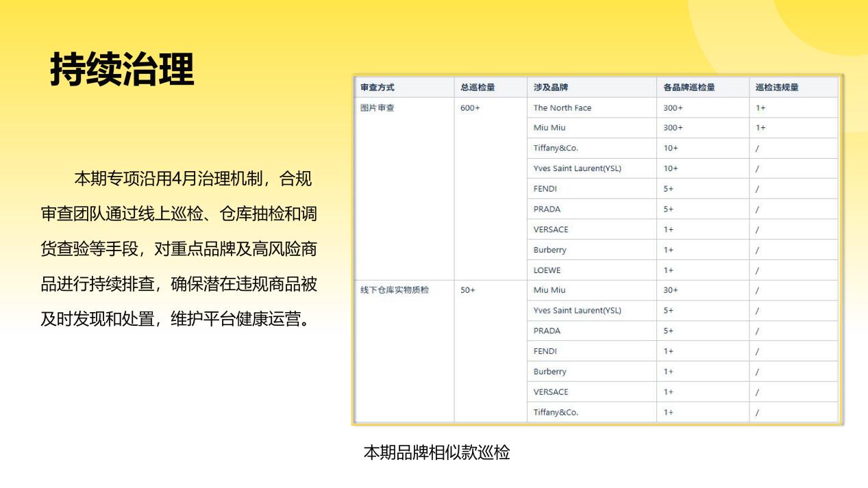Image resolution: width=868 pixels, height=488 pixels.
Task: Select PRADA under 线下仓库实物质检
Action: (547, 331)
